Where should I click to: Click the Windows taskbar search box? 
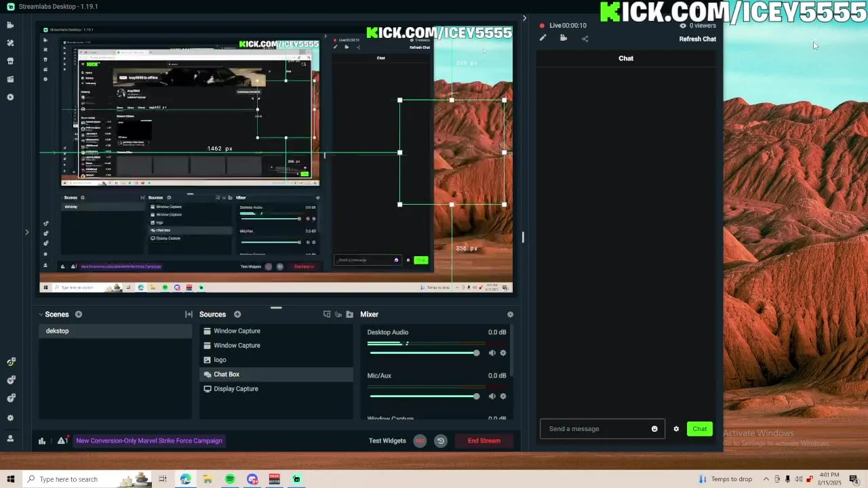click(87, 479)
